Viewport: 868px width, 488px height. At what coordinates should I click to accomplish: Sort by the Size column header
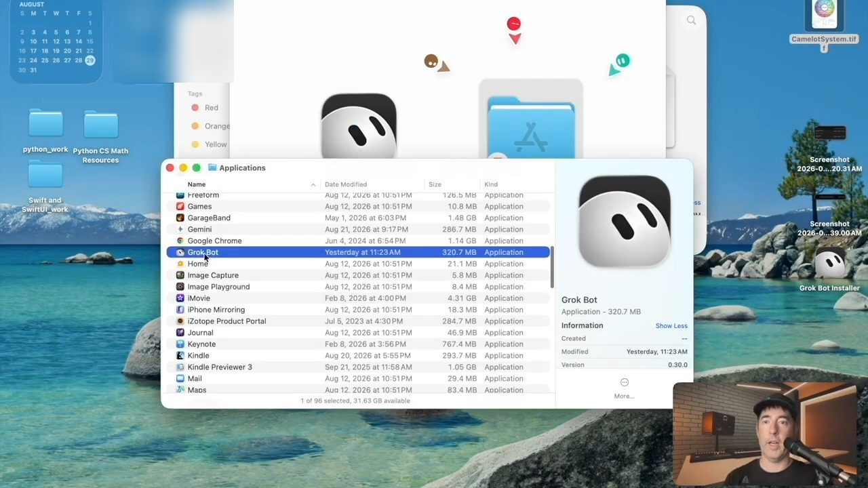435,184
